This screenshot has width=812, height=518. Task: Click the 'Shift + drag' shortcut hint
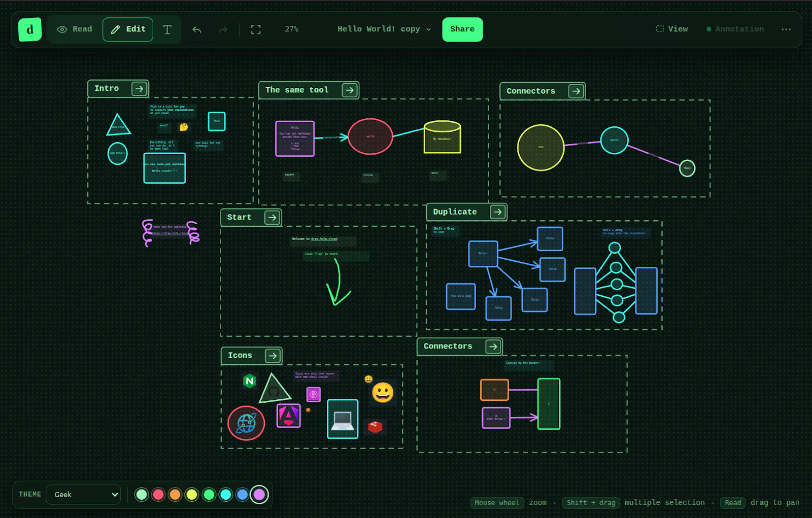591,503
